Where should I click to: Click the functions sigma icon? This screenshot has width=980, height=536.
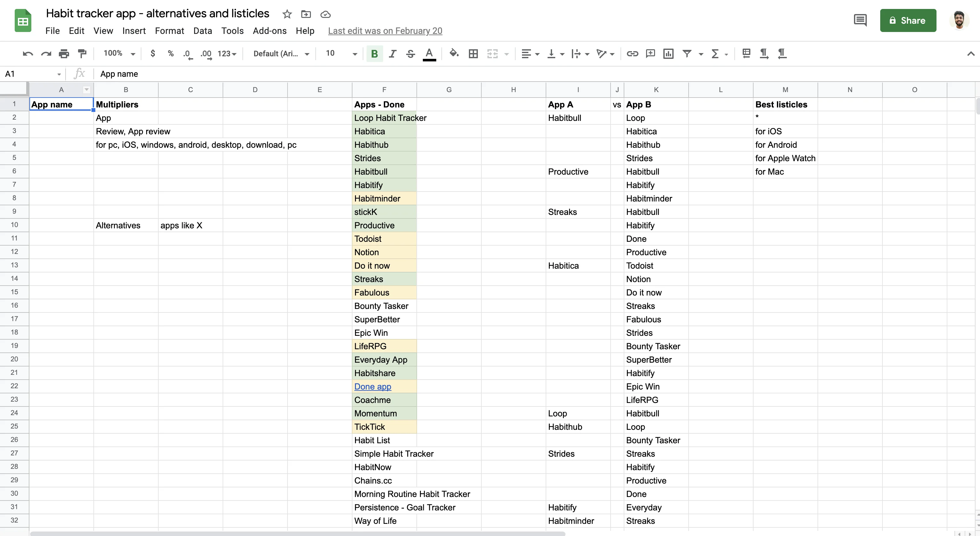[715, 54]
